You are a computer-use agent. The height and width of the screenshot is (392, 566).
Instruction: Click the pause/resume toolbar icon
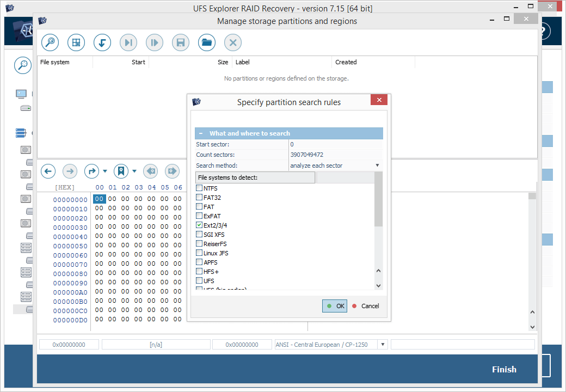coord(155,42)
